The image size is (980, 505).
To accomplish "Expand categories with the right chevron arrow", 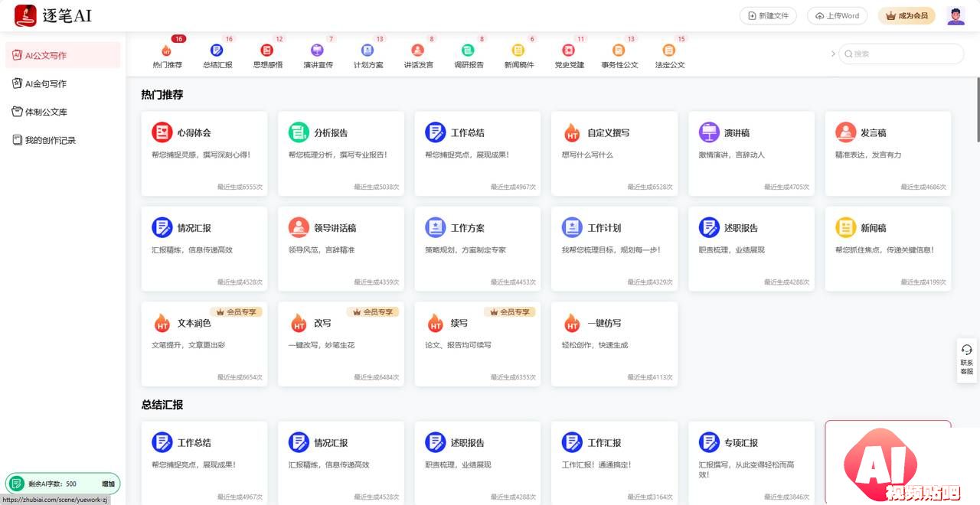I will tap(833, 54).
